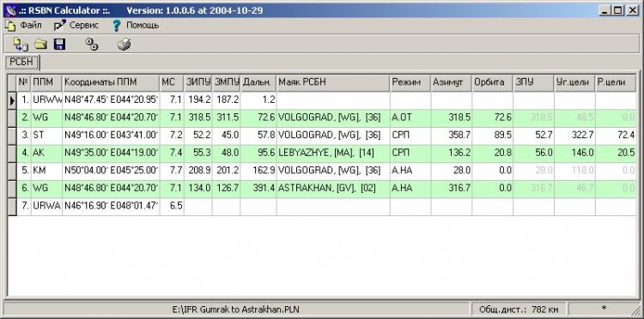Screen dimensions: 644x319
Task: Click azimuth value 358.7
Action: tap(451, 135)
